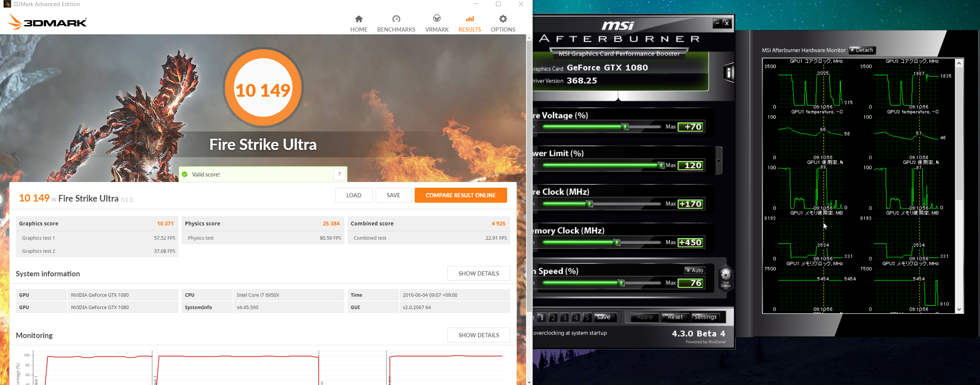Adjust the Core Clock slider handle
980x385 pixels.
coord(590,204)
